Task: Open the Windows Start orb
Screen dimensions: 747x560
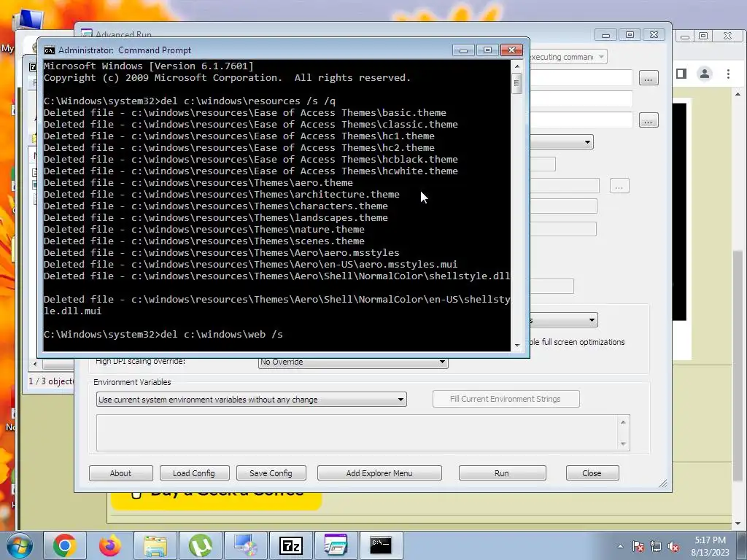Action: pos(18,545)
